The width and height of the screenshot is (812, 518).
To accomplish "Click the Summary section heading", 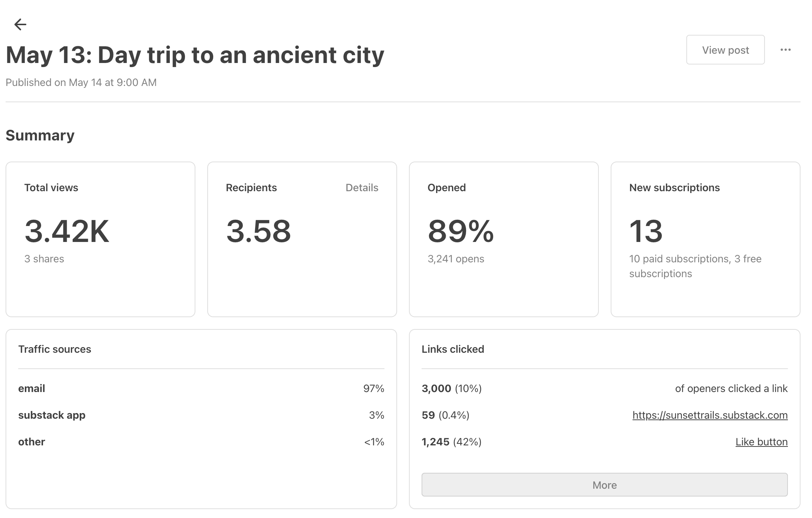I will tap(40, 135).
